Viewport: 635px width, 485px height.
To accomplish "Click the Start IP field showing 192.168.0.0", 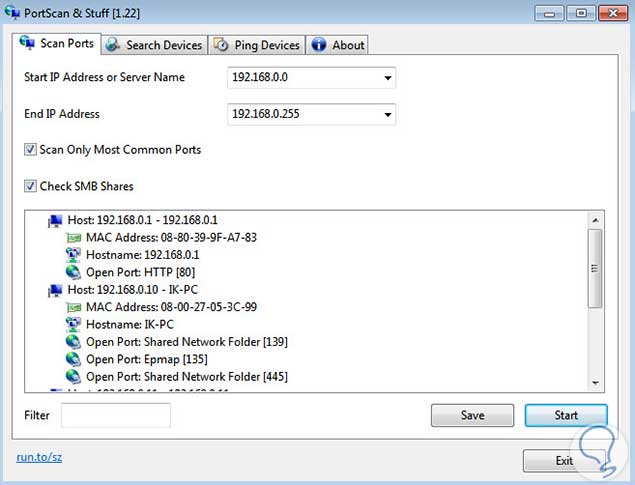I will pyautogui.click(x=311, y=78).
